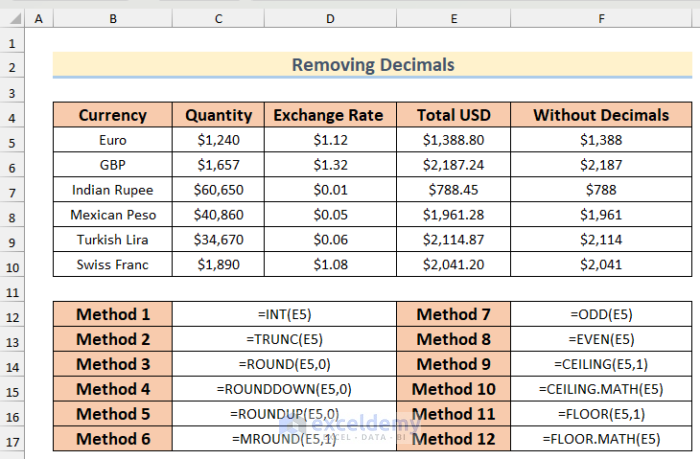The width and height of the screenshot is (700, 459).
Task: Click the Without Decimals header cell
Action: click(601, 115)
